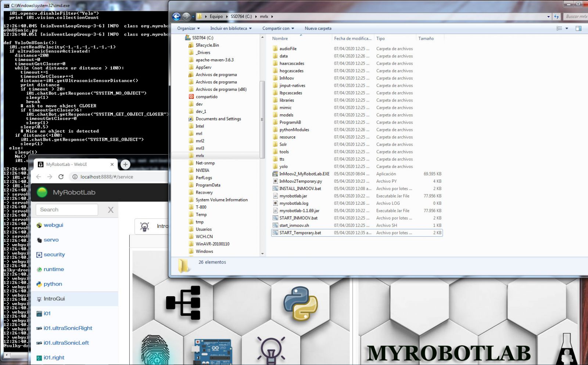This screenshot has height=365, width=588.
Task: Click the green MyRobotLab status circle
Action: [42, 192]
